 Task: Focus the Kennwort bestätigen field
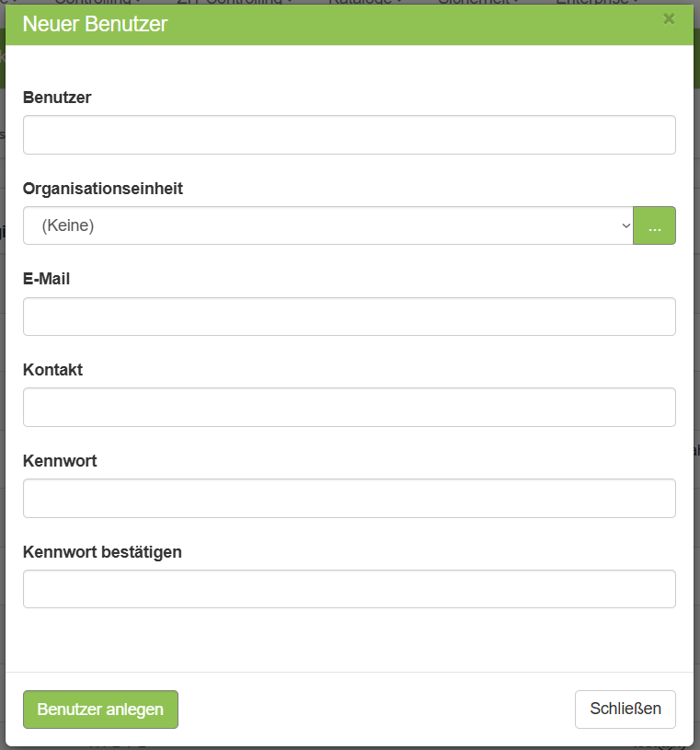point(349,589)
